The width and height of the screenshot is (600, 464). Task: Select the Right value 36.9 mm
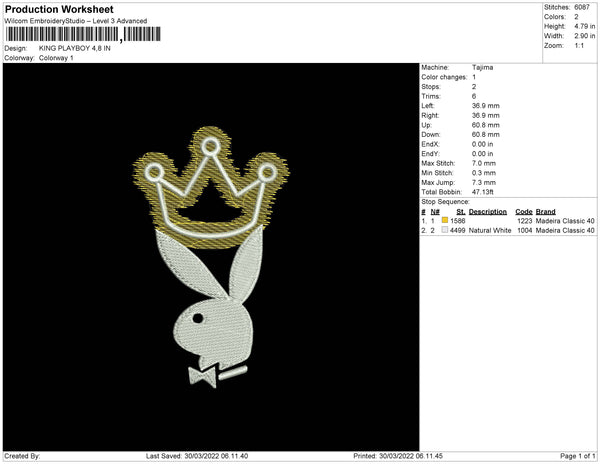point(486,115)
